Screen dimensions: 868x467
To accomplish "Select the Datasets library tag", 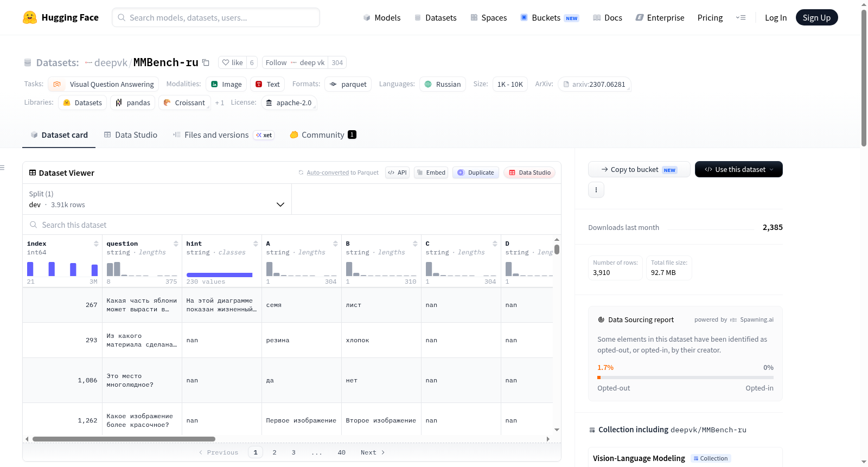I will point(82,103).
